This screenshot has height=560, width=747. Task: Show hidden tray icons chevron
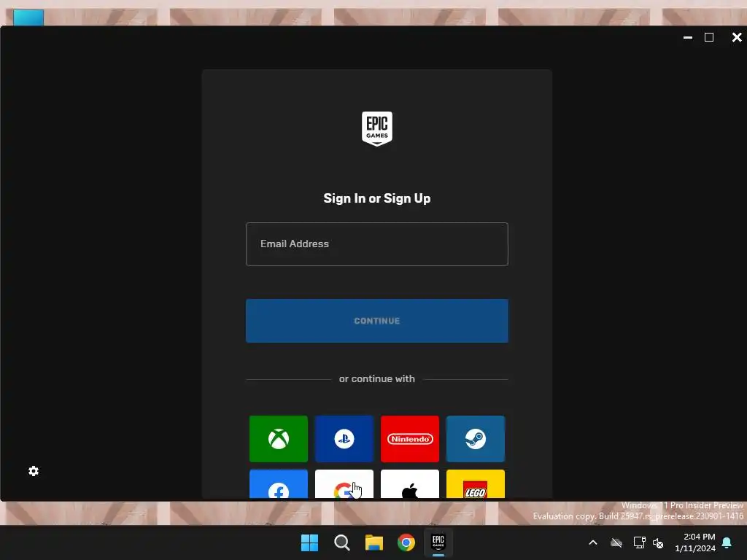[593, 542]
